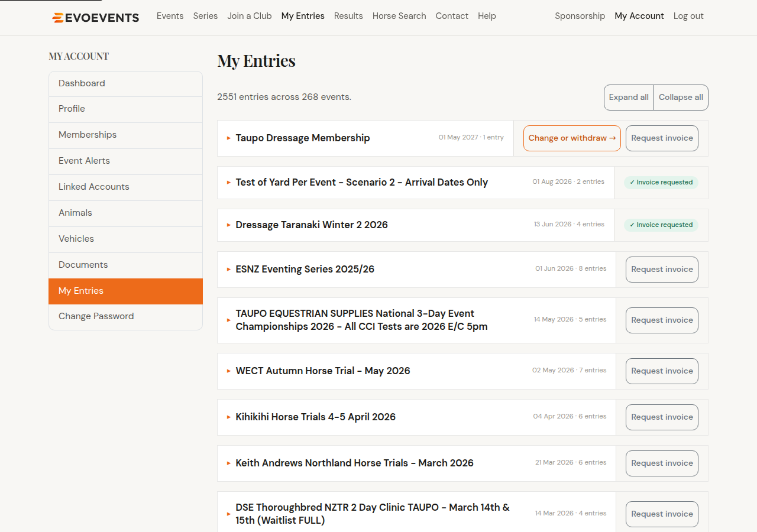Click '14 Mar 2026 · 4 entries' text
Viewport: 757px width, 532px height.
(x=571, y=514)
